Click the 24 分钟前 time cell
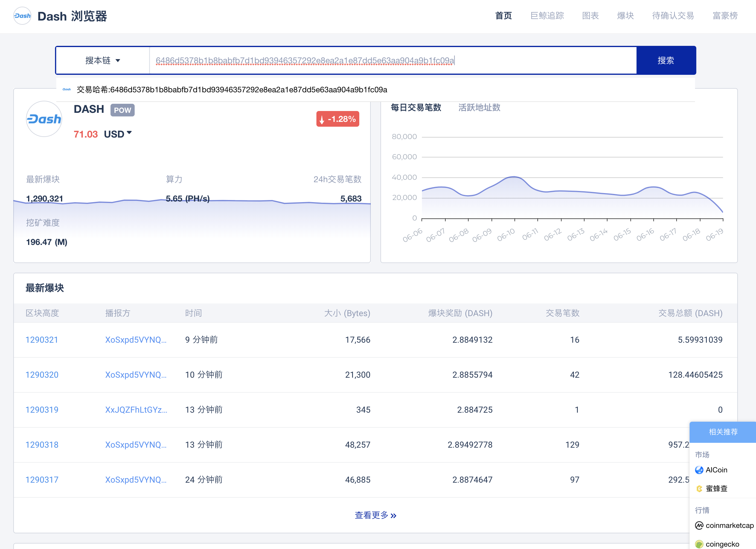756x549 pixels. pyautogui.click(x=204, y=480)
